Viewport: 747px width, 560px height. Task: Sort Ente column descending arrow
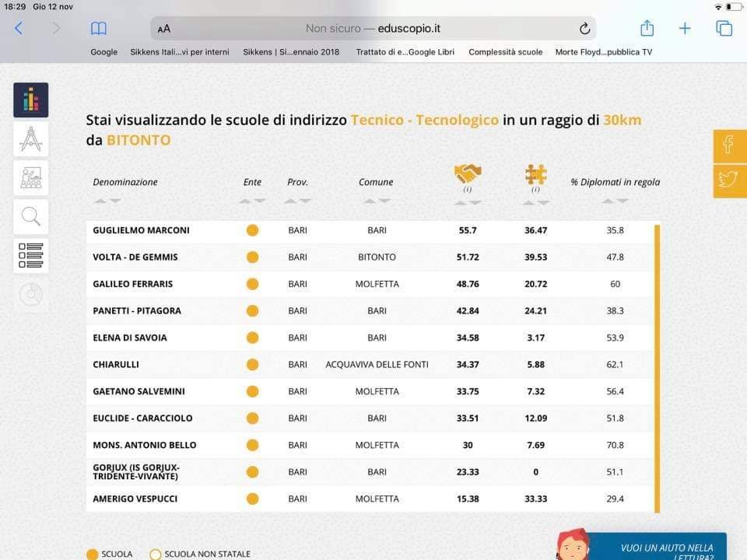[x=260, y=201]
